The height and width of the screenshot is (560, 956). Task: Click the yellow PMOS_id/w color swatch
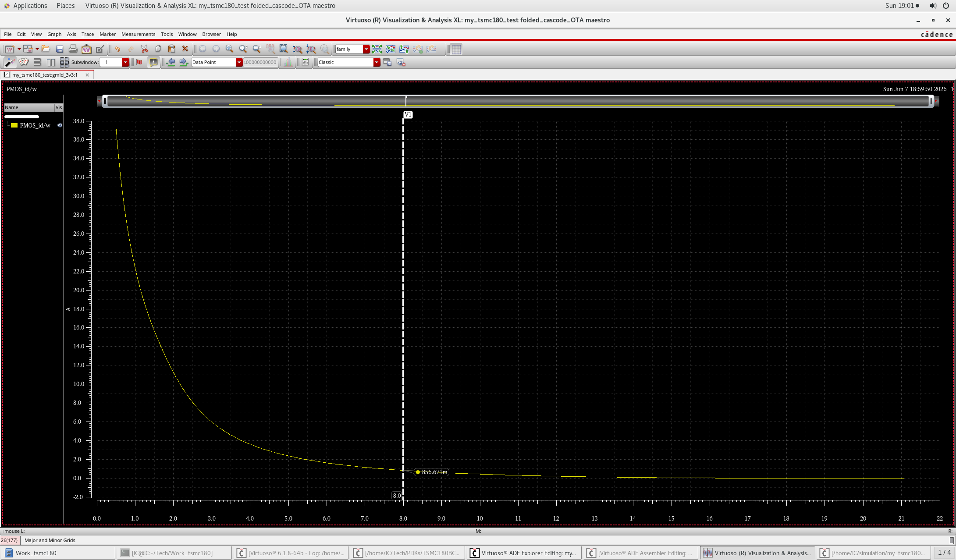pos(14,125)
